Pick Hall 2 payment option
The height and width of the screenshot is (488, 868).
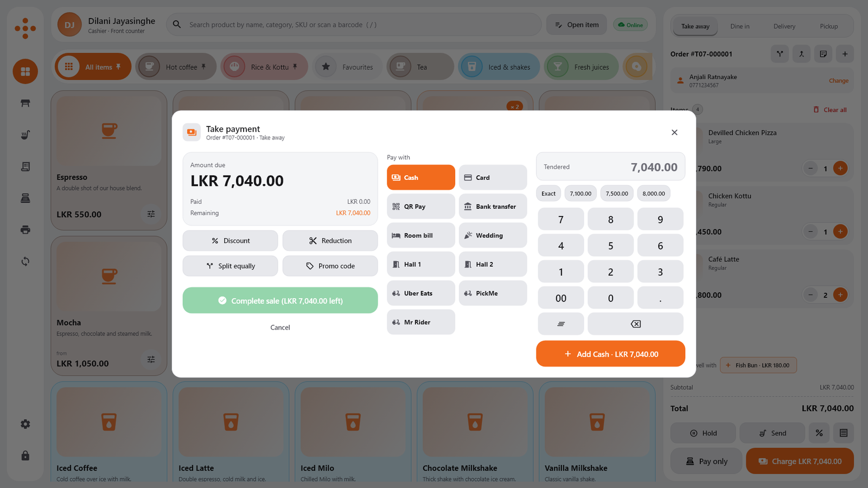pos(493,264)
